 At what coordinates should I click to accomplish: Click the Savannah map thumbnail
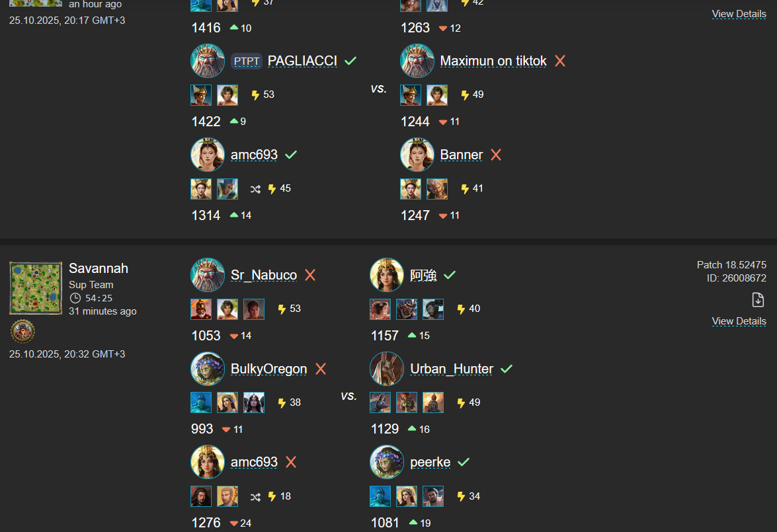36,288
